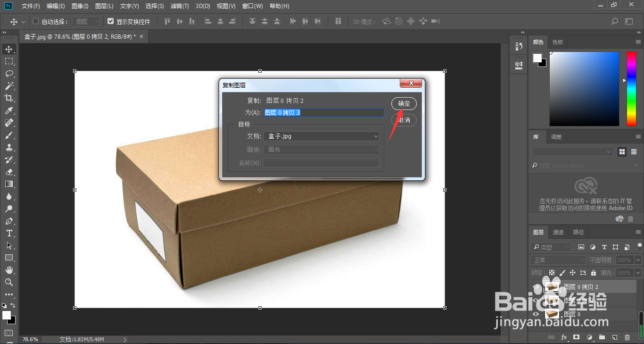Screen dimensions: 644x344
Task: Select the Horizontal Type tool
Action: [x=8, y=233]
